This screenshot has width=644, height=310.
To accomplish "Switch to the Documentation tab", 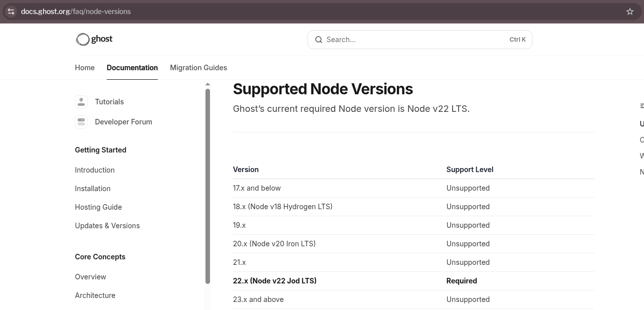I will coord(132,68).
